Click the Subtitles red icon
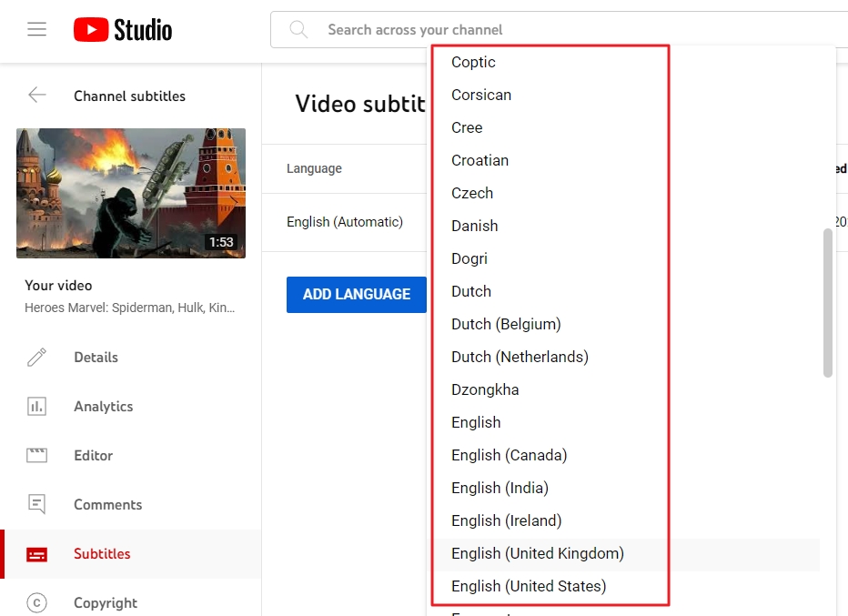 tap(36, 554)
